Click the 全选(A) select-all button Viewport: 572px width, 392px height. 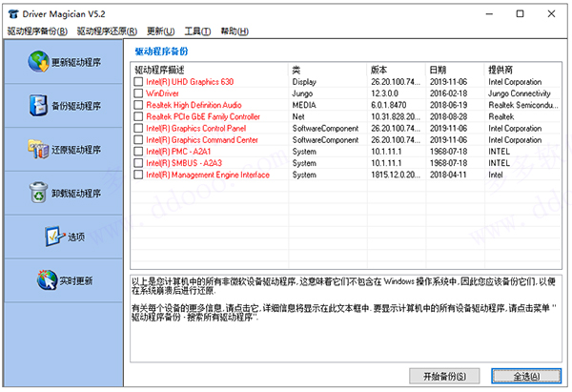point(526,376)
